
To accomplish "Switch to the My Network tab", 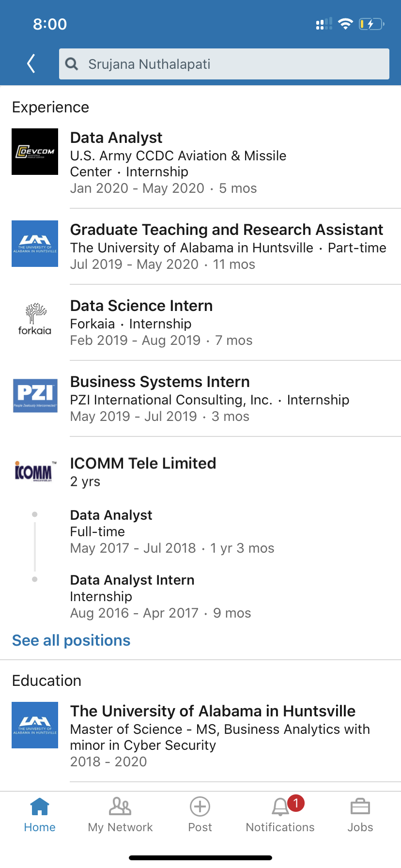I will [x=120, y=814].
